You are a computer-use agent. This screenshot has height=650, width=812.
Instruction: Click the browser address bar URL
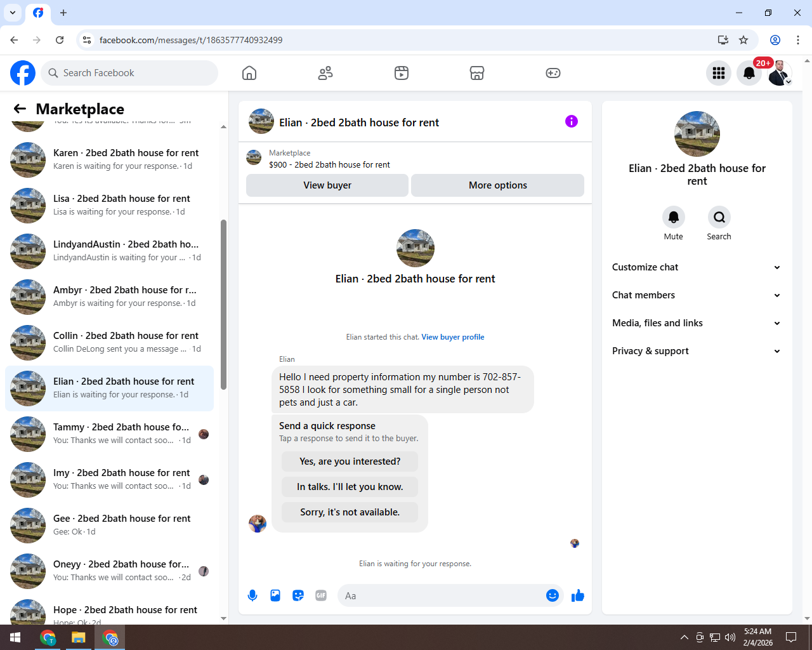191,40
